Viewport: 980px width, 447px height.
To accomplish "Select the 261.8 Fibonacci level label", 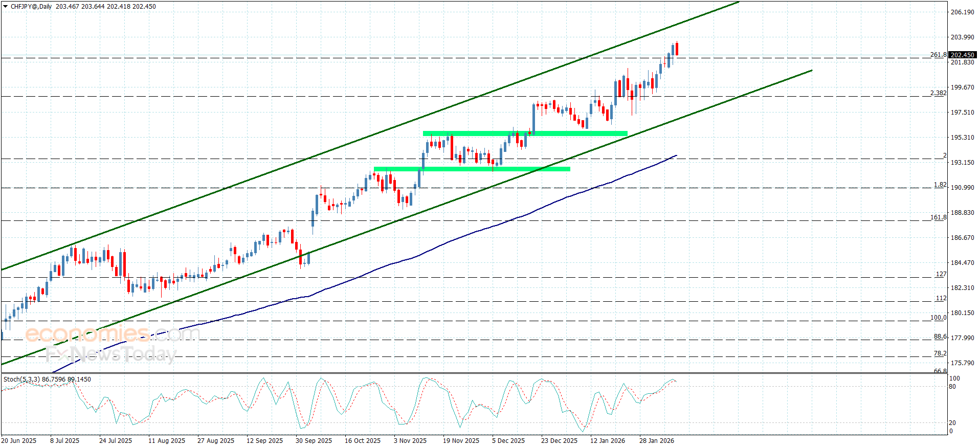I will coord(938,55).
